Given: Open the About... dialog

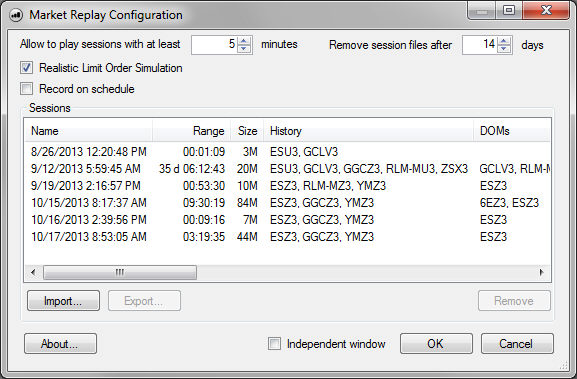Looking at the screenshot, I should pos(60,344).
